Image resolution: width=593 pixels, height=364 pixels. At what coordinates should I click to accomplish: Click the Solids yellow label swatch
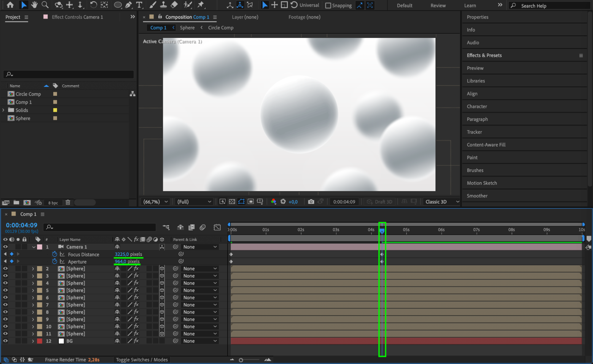coord(55,110)
